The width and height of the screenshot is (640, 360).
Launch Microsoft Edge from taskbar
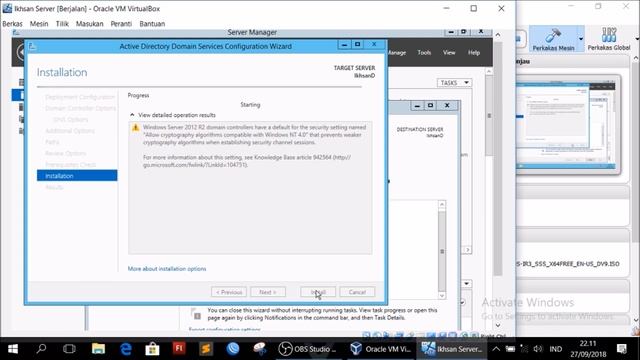(x=125, y=349)
